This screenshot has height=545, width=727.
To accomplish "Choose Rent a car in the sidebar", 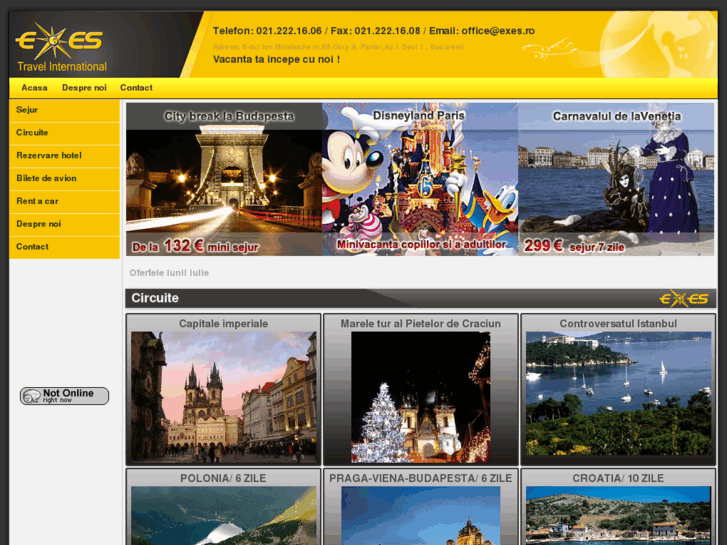I will point(64,201).
